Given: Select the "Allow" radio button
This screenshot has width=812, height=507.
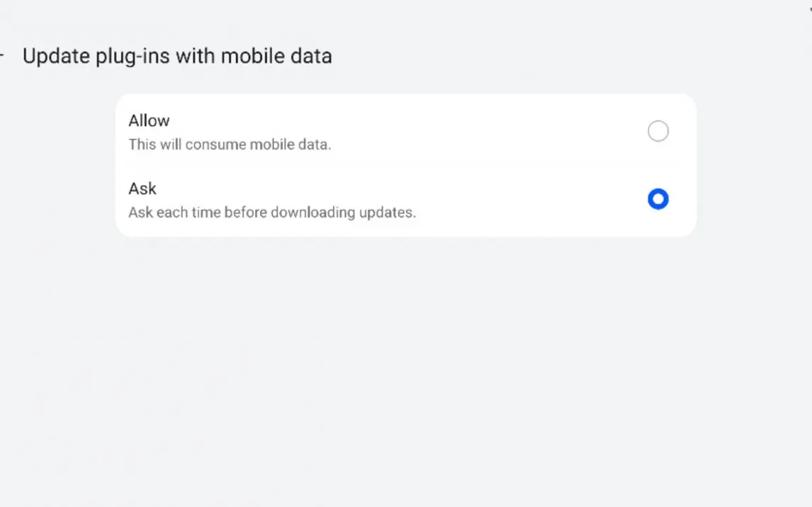Looking at the screenshot, I should click(x=658, y=131).
